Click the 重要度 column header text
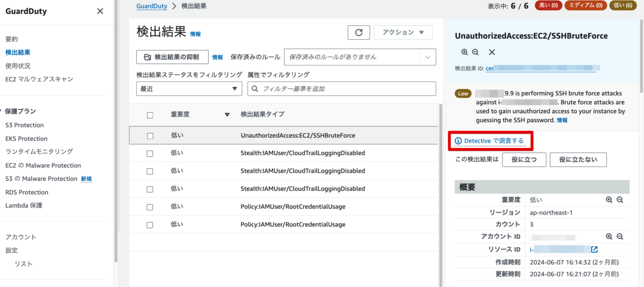 180,115
